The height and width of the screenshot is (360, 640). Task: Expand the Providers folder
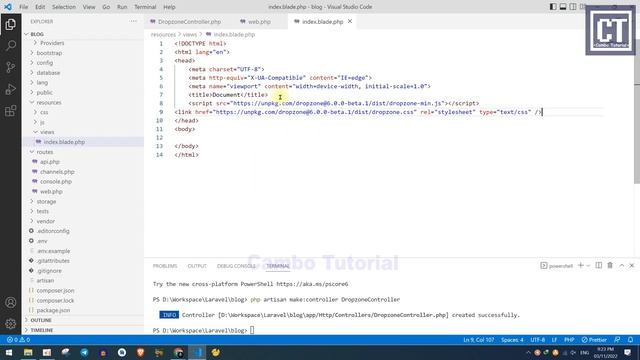click(52, 43)
